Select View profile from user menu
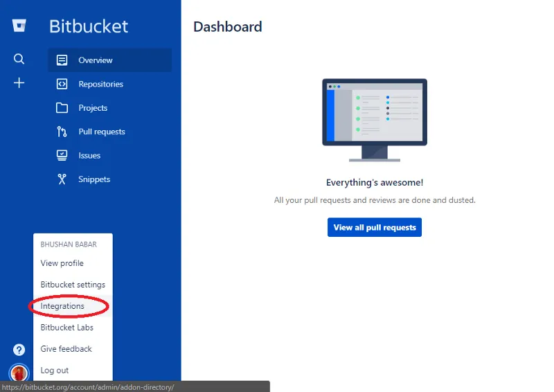The image size is (554, 392). (x=73, y=263)
